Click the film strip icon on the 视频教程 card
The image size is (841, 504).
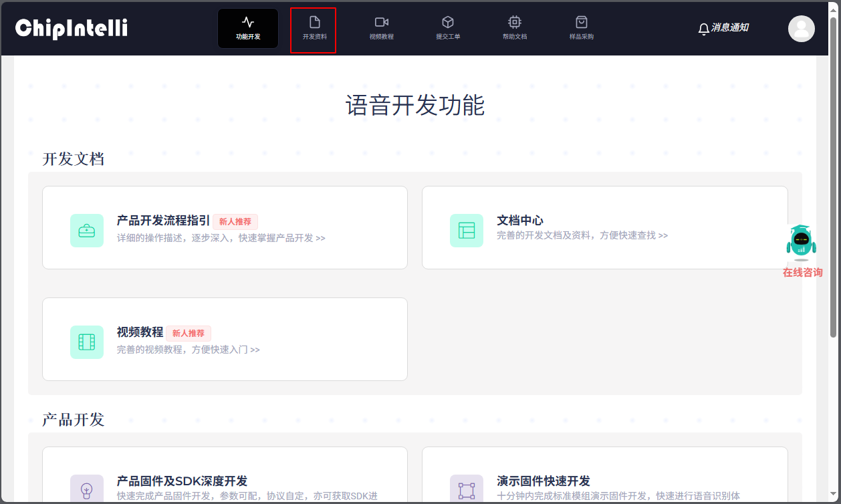(87, 342)
